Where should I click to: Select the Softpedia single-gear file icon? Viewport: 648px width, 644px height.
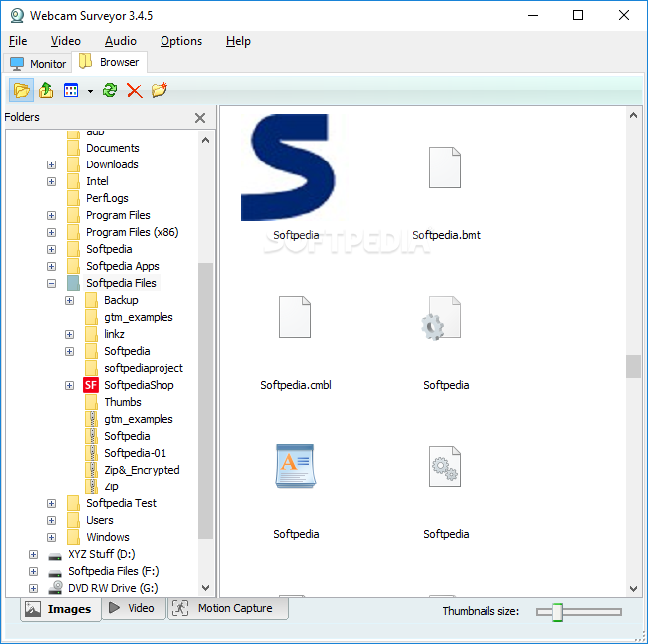point(442,318)
